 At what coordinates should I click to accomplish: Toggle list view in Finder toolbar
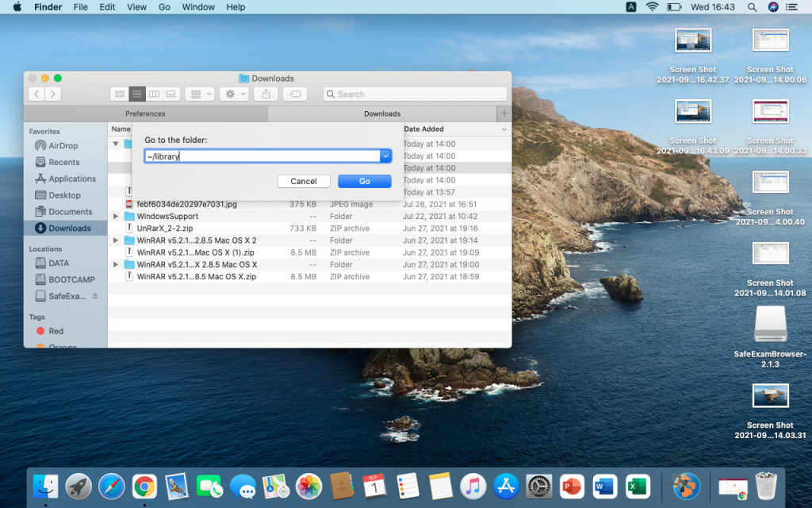click(x=136, y=94)
